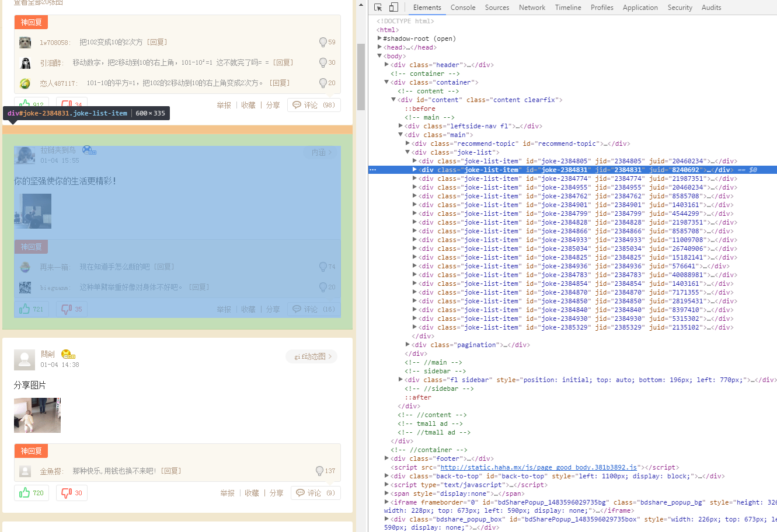Click the gold badge beside username 問剣
Image resolution: width=777 pixels, height=532 pixels.
[x=68, y=354]
